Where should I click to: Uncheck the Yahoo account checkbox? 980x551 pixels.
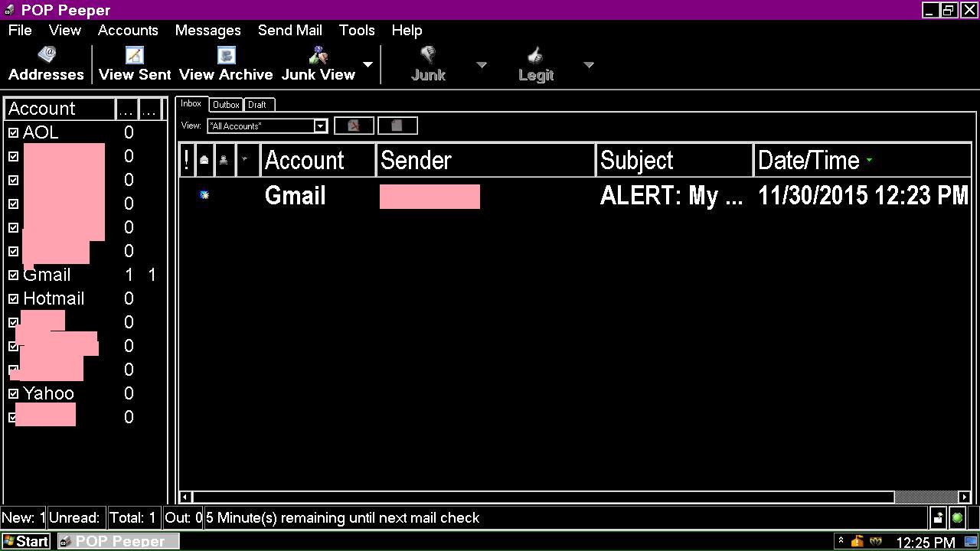(13, 393)
